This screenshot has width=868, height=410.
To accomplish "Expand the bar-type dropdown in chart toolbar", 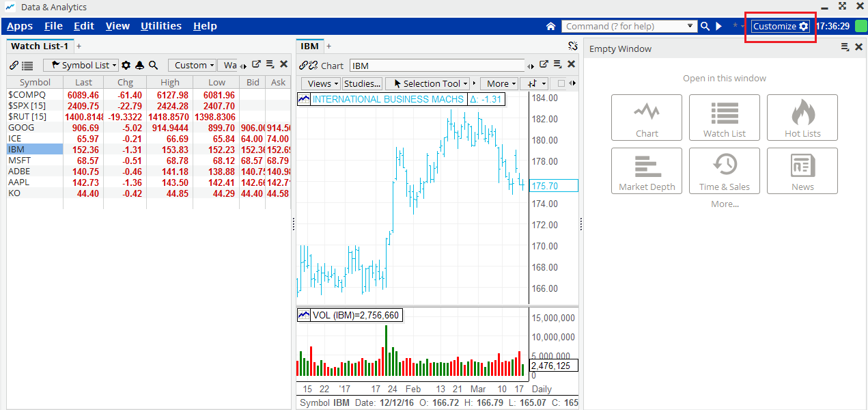I will (x=534, y=83).
